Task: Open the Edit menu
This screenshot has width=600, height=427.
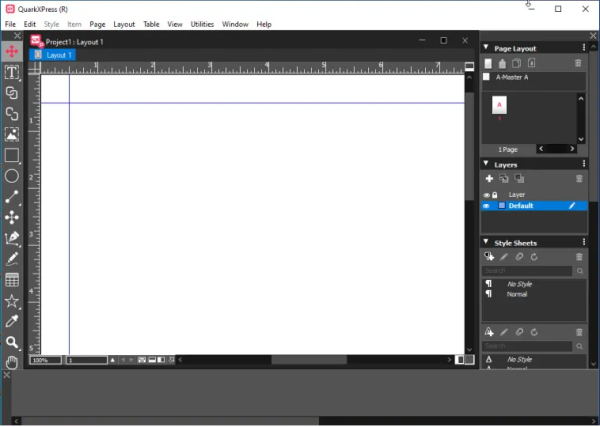Action: 30,24
